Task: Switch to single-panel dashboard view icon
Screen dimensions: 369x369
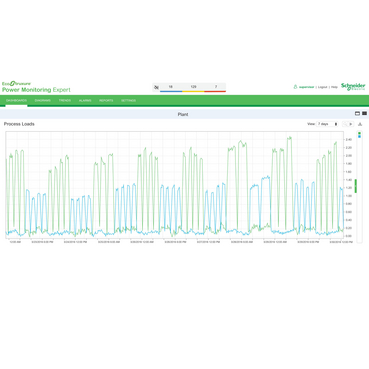Action: pyautogui.click(x=357, y=114)
